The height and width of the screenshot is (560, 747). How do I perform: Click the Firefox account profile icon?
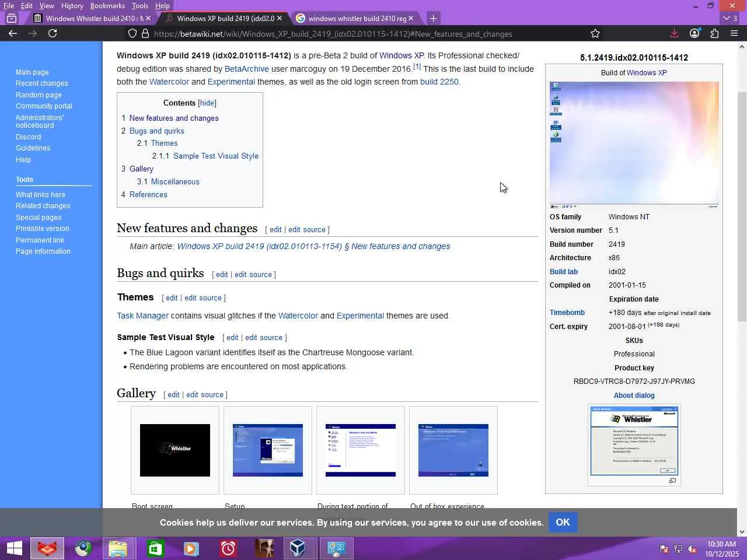click(694, 33)
